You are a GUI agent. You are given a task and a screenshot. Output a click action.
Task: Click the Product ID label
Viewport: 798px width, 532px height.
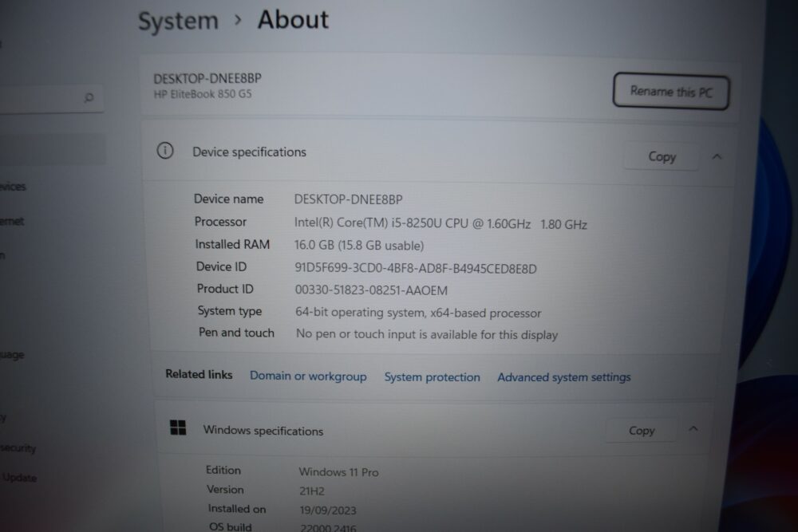pos(225,289)
